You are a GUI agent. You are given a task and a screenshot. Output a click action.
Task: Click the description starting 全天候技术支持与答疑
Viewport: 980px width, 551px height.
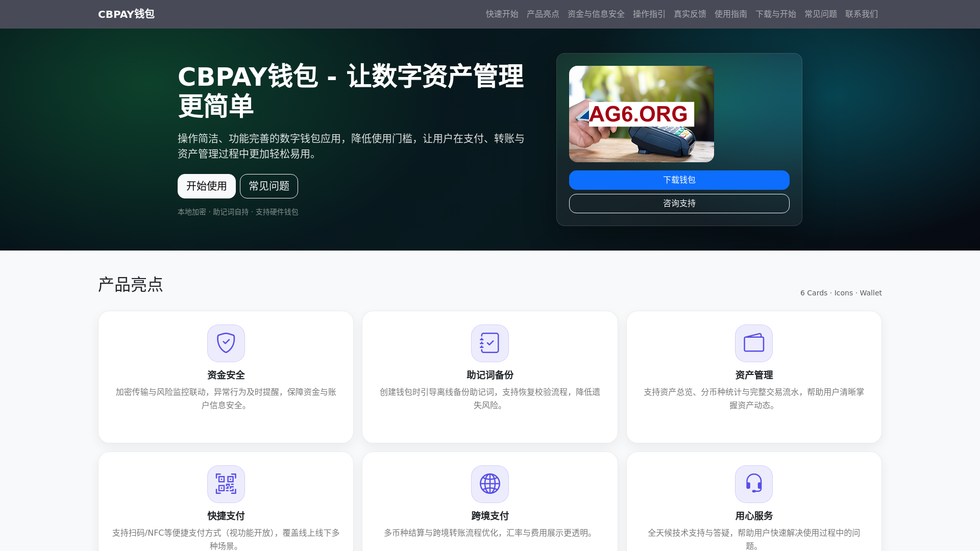(754, 539)
